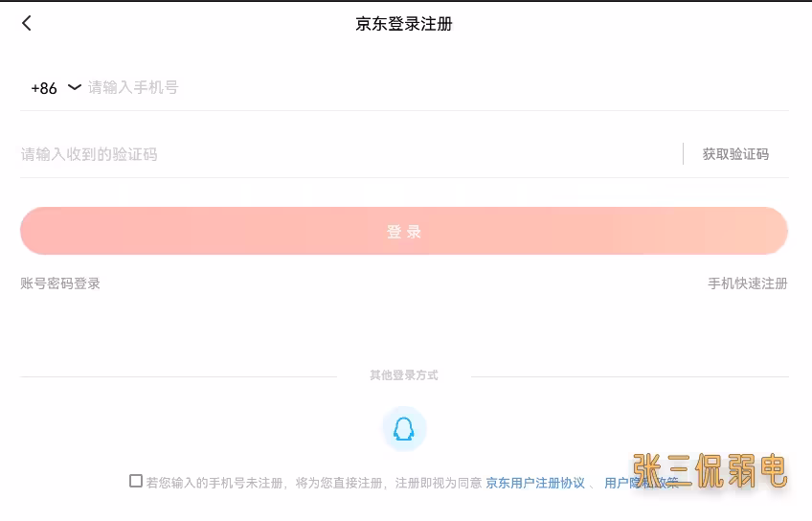Click the 若您输入的手机号未注册 agreement text
The width and height of the screenshot is (812, 521).
coord(214,484)
